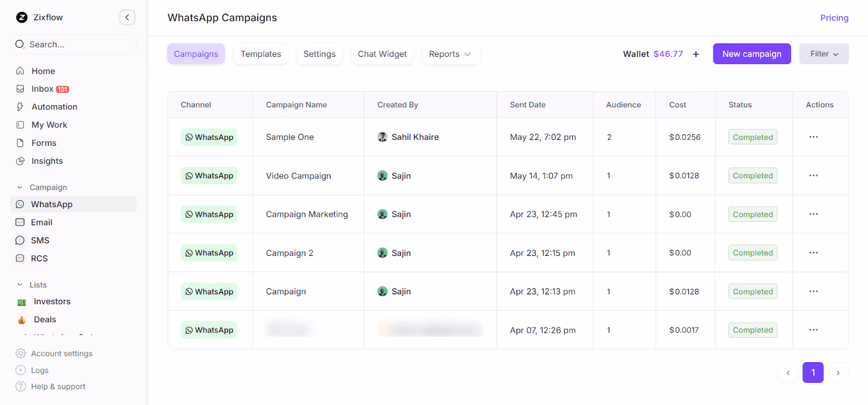Select page 1 in pagination
The image size is (868, 405).
coord(813,372)
